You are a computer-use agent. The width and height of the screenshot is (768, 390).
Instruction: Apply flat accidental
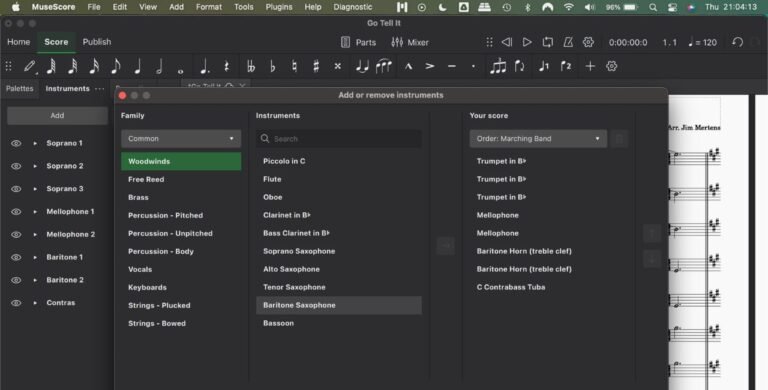point(273,66)
